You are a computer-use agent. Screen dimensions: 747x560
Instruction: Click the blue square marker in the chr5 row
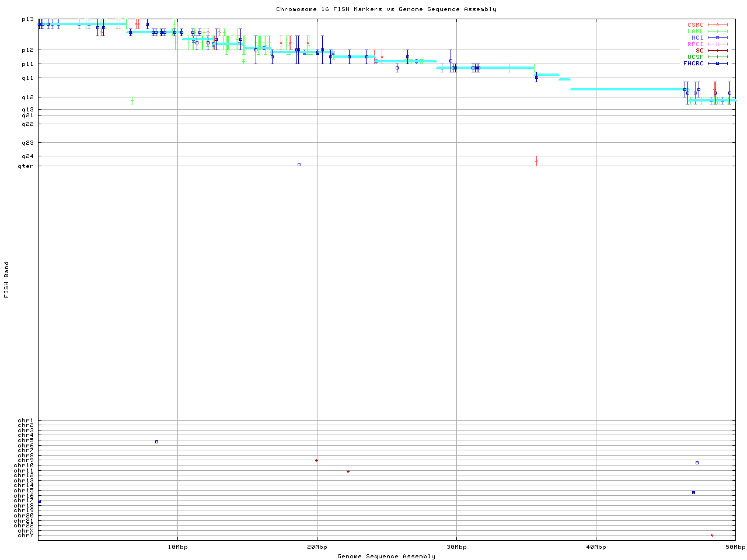click(x=156, y=442)
